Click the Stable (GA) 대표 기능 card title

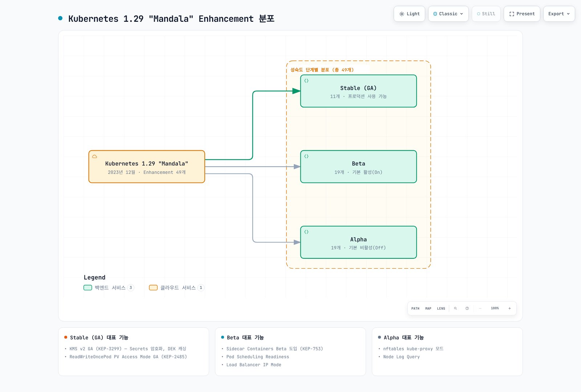point(99,338)
